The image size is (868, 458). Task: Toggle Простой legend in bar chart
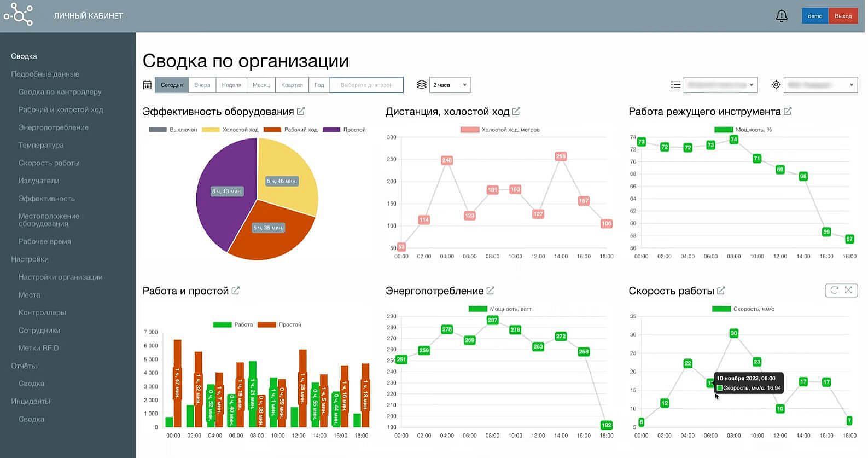279,324
